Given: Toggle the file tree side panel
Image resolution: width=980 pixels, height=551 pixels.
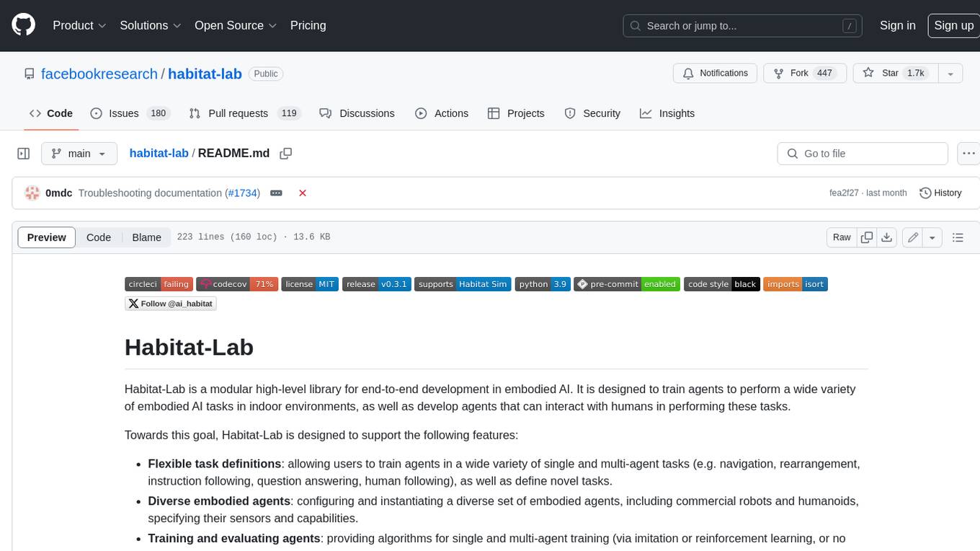Looking at the screenshot, I should click(23, 154).
